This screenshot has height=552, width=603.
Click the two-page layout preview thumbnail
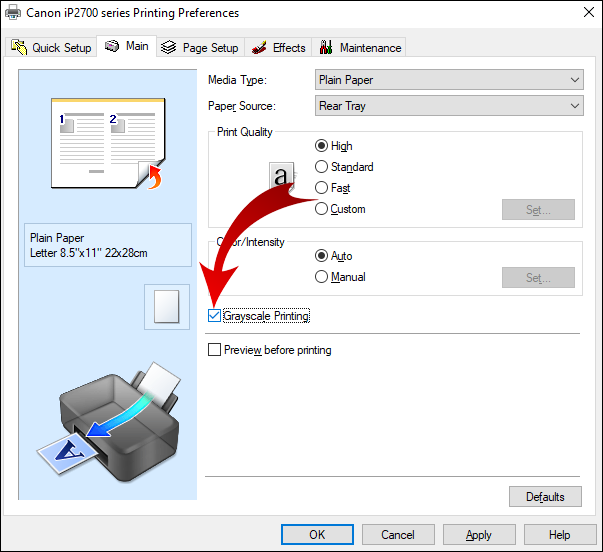click(108, 143)
